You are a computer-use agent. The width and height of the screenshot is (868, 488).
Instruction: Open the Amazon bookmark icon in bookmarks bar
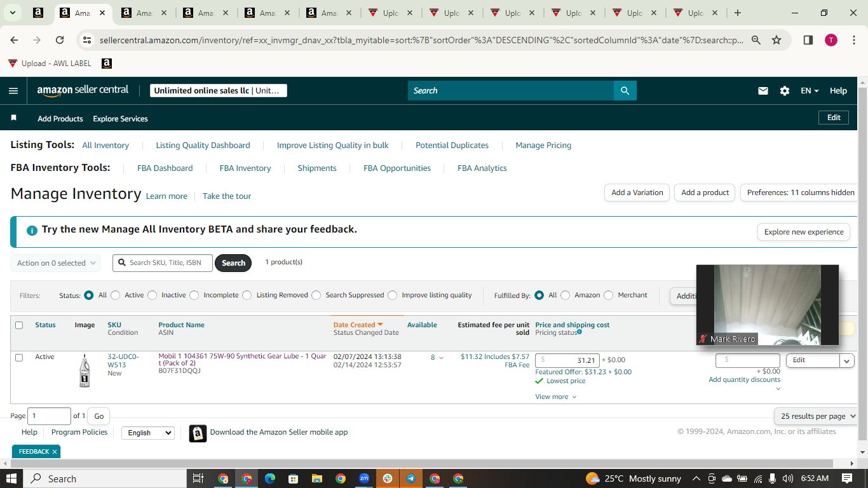coord(107,64)
